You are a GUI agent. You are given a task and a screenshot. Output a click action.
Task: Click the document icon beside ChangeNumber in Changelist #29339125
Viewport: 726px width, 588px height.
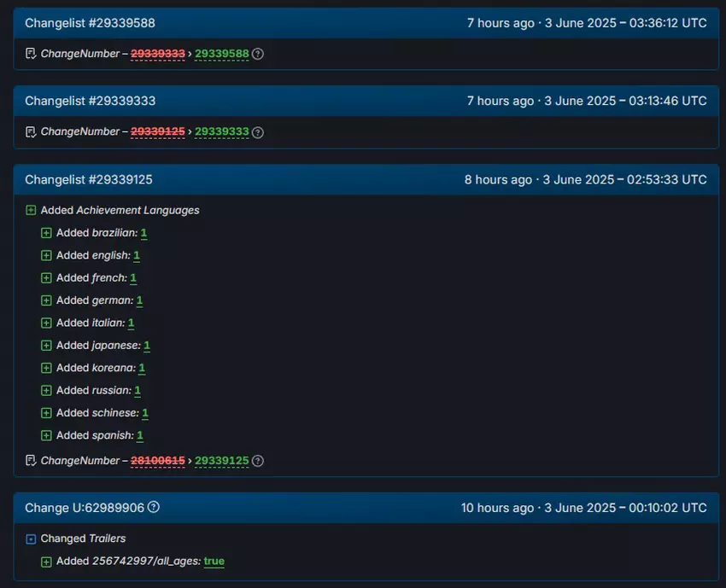point(30,460)
